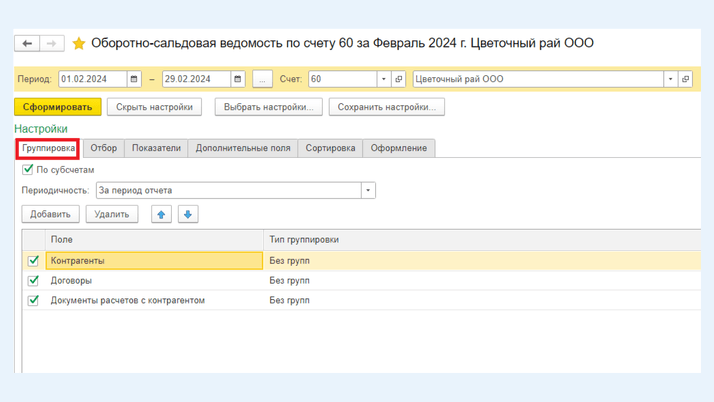The image size is (714, 402).
Task: Click the Периодичность field За период отчета
Action: (229, 190)
